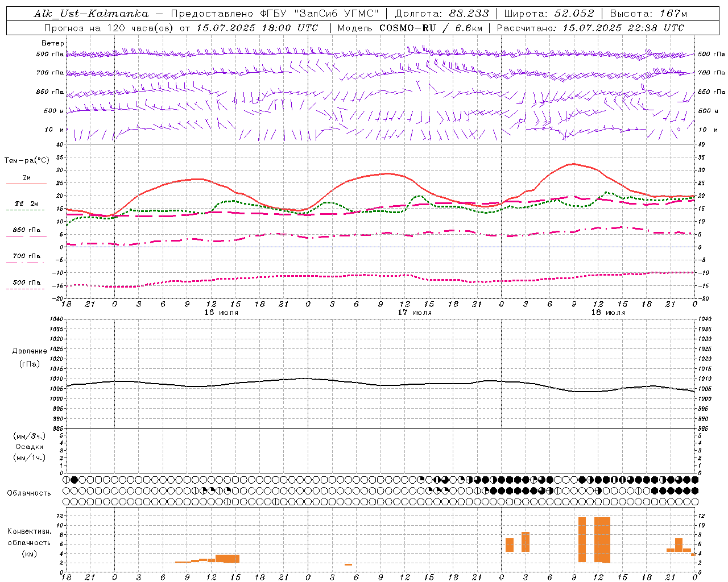Image resolution: width=728 pixels, height=582 pixels.
Task: Click the '(мм/1ч.)' precipitation unit label
Action: click(x=30, y=458)
